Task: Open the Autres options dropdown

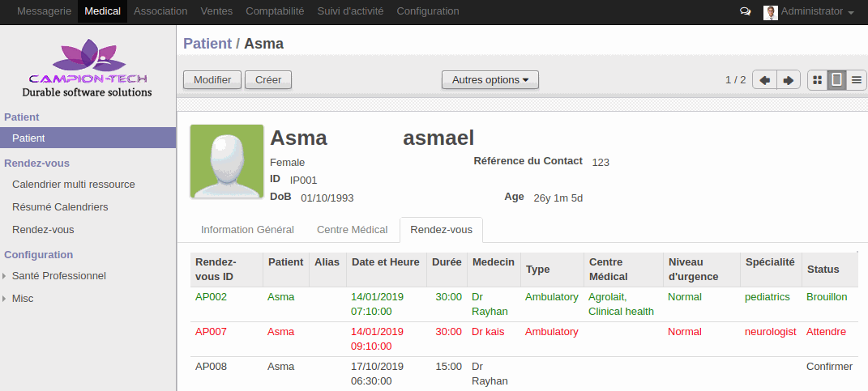Action: (490, 79)
